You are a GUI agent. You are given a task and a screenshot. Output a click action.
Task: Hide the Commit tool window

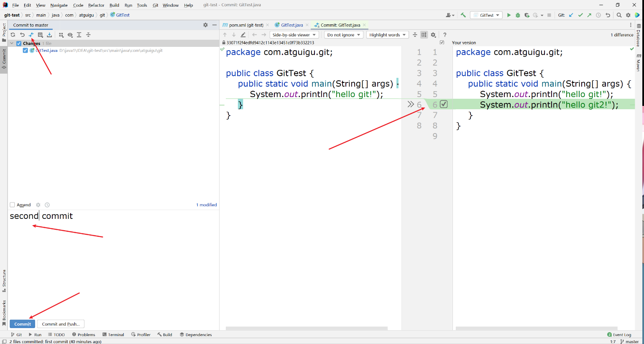coord(215,25)
